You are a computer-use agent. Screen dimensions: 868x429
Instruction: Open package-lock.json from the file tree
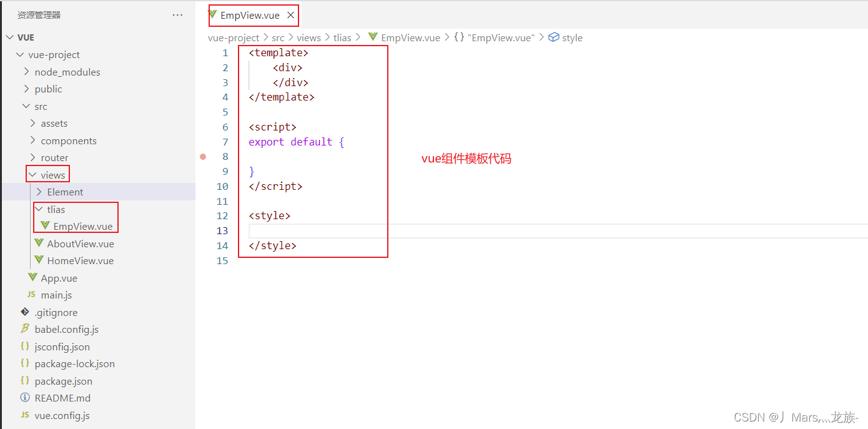click(75, 364)
